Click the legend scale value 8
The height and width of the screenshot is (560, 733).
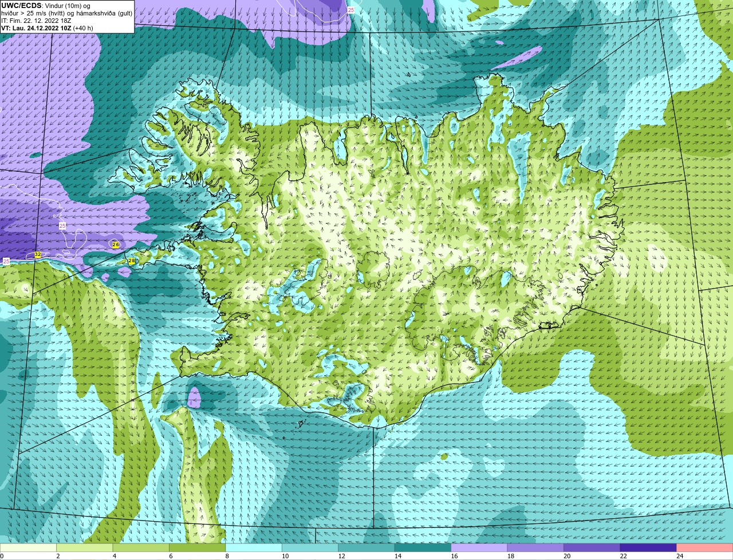tap(227, 556)
